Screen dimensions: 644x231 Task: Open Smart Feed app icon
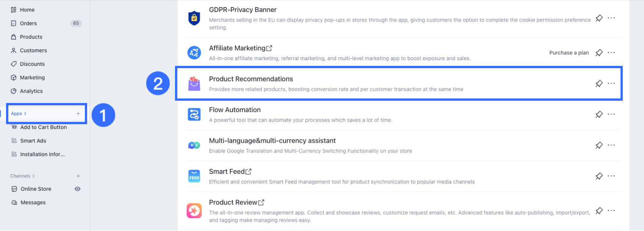(x=194, y=176)
